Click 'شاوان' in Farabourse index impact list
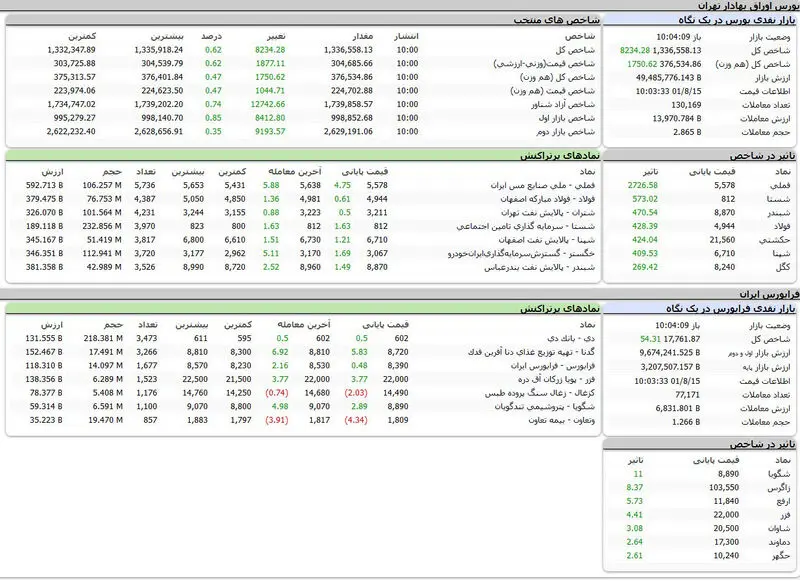Viewport: 800px width, 581px height. coord(780,529)
